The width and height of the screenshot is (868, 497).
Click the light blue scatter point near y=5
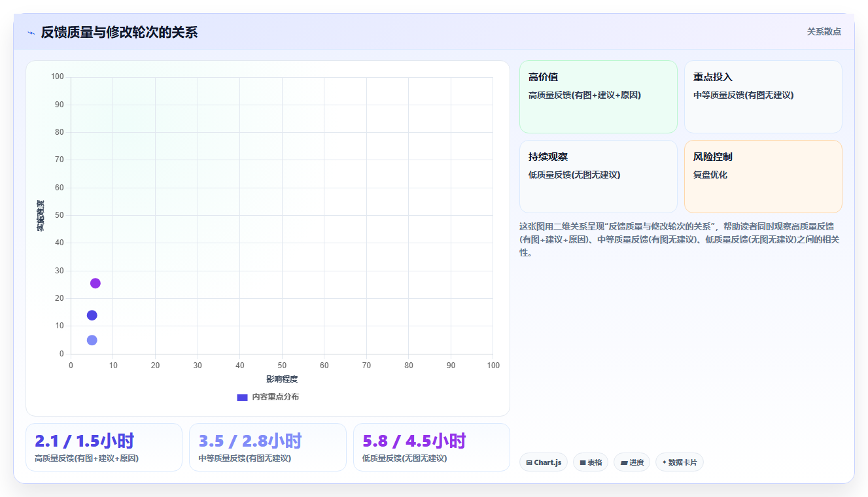click(x=92, y=340)
